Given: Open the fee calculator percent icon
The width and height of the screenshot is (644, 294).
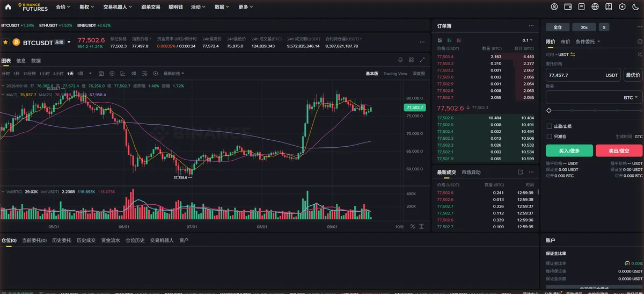Looking at the screenshot, I should click(x=640, y=54).
